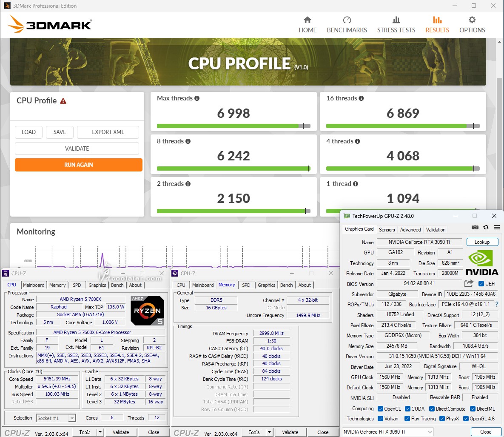Click the Bus Interface question mark in GPU-Z
504x437 pixels.
pyautogui.click(x=497, y=304)
